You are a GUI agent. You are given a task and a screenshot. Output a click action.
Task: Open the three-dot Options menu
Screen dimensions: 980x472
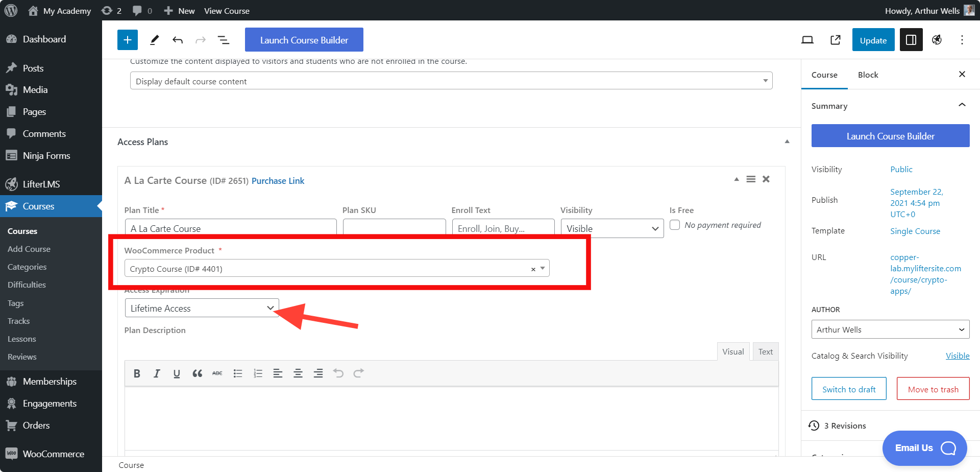coord(962,40)
